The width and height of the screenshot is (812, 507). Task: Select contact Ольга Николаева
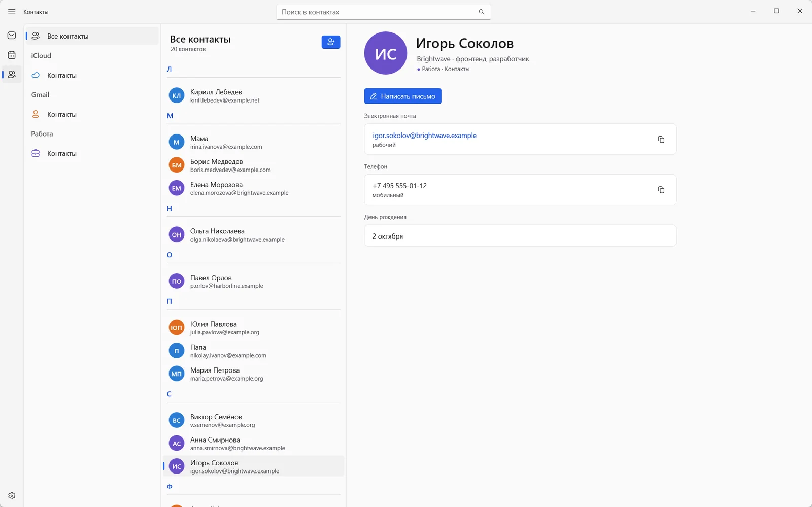click(x=254, y=235)
